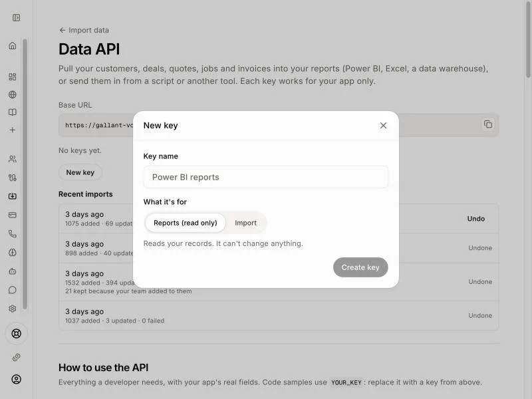
Task: Click Undone status in the 898 added row
Action: point(480,248)
